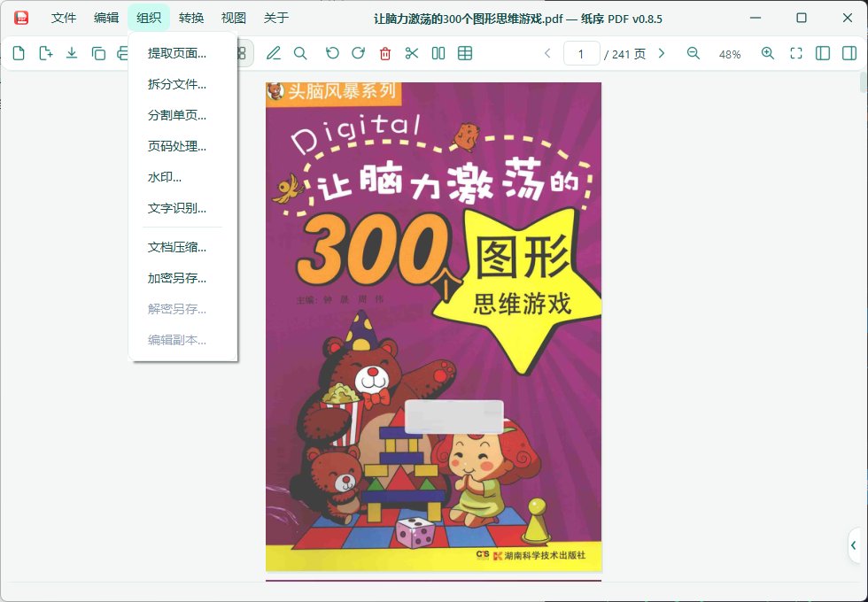Click the scissors cut icon

click(x=412, y=54)
